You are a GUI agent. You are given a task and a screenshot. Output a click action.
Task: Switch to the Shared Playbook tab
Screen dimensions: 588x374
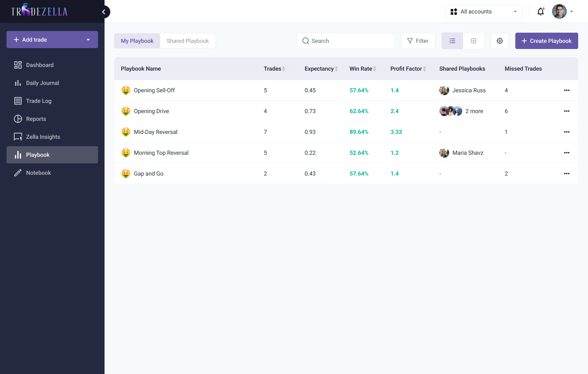187,40
